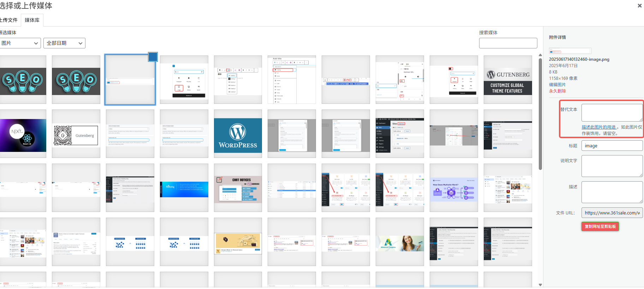The image size is (644, 289).
Task: Select the Next React JS thumbnail
Action: click(x=22, y=134)
